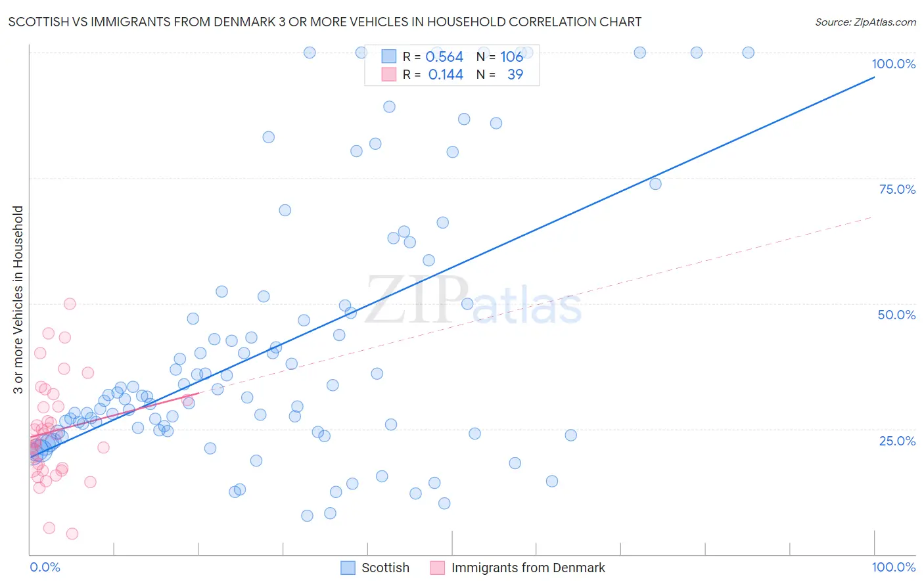Click the 0.0% x-axis label
Viewport: 924px width, 586px height.
[x=45, y=567]
